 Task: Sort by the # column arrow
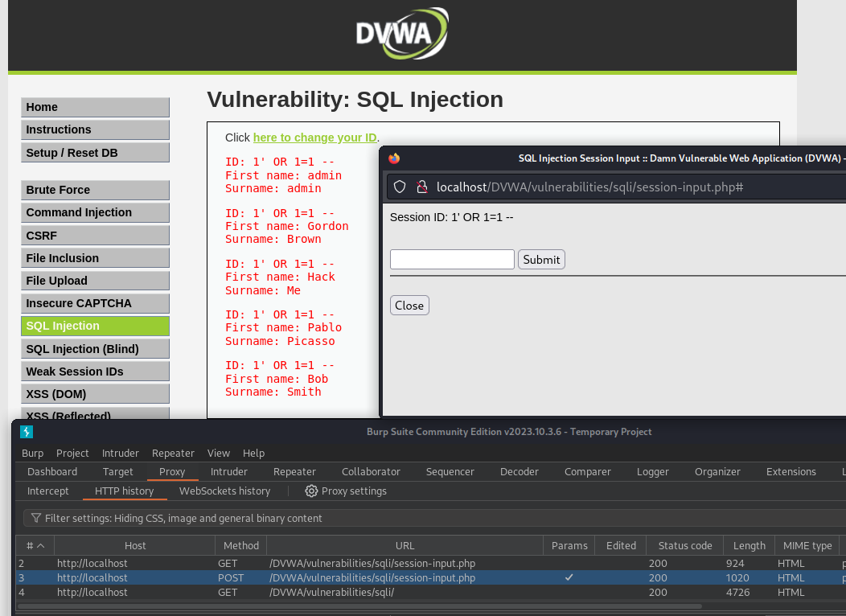[x=40, y=546]
